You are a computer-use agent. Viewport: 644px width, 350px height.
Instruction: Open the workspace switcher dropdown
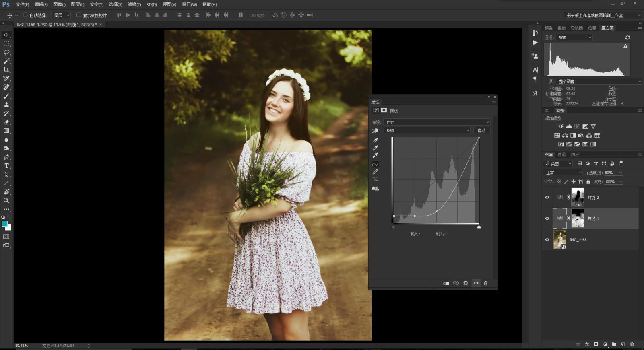click(x=603, y=15)
